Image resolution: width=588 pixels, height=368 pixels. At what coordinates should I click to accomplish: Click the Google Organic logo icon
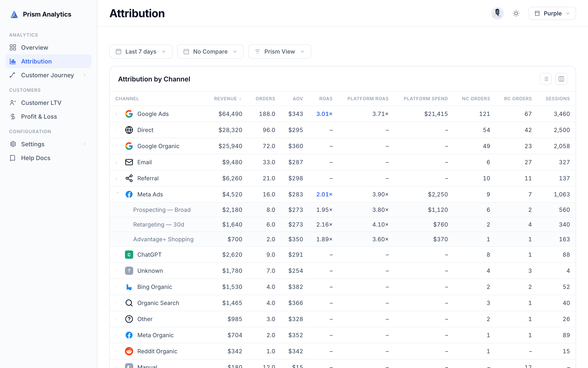pyautogui.click(x=129, y=146)
